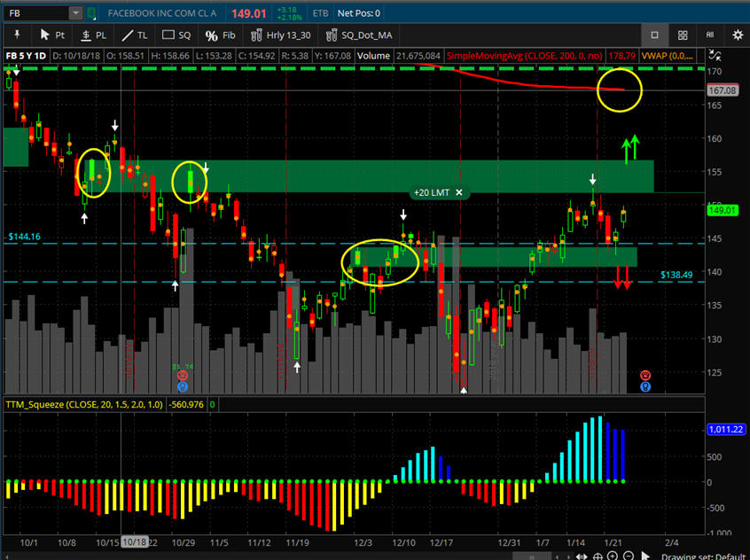Click the +3.18 change value
The width and height of the screenshot is (750, 560).
(x=286, y=10)
